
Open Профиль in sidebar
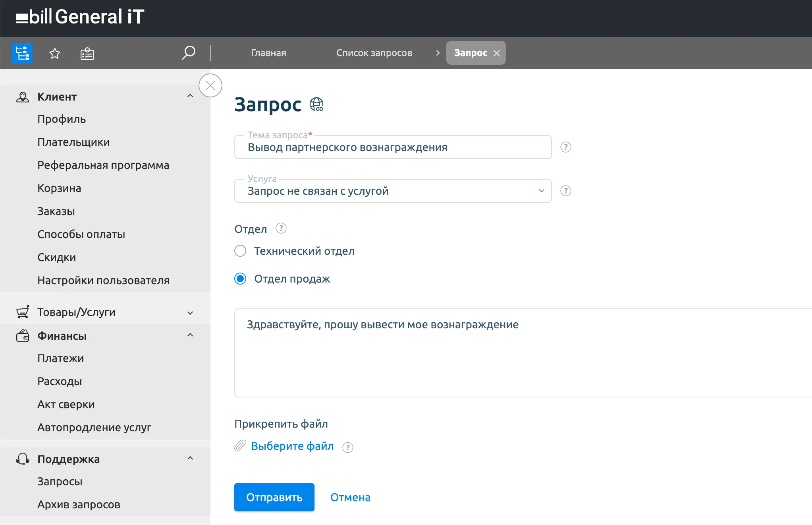pos(62,119)
